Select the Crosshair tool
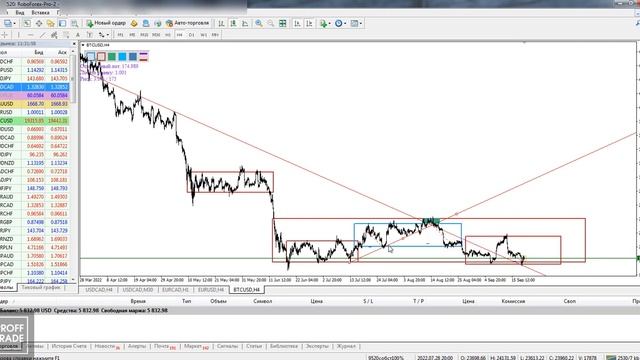 [5, 35]
